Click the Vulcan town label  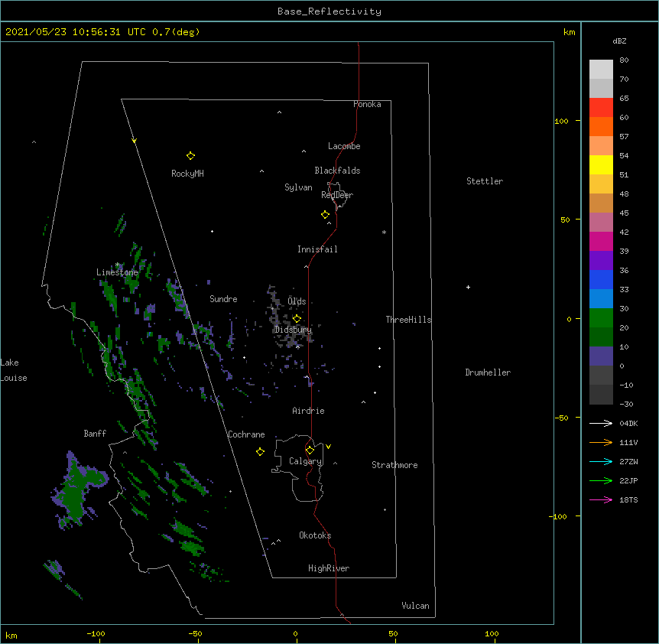(415, 606)
